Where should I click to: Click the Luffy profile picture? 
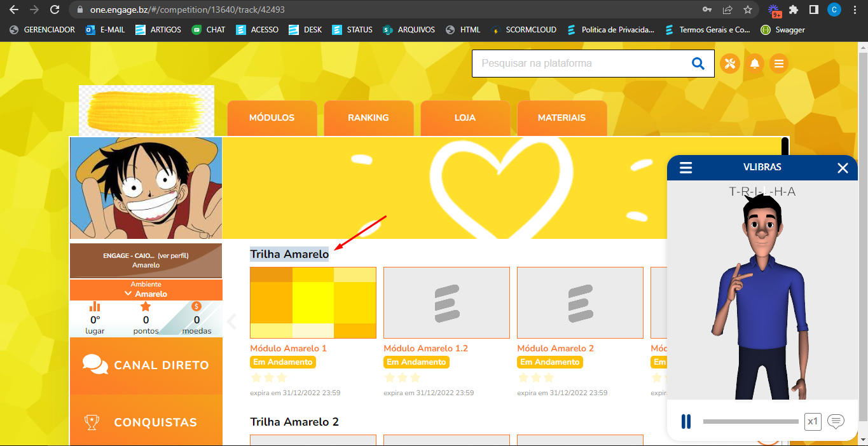146,188
